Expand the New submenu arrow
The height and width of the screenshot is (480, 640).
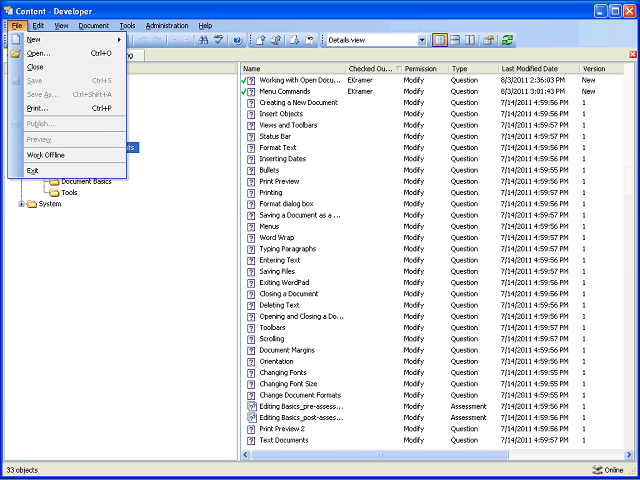pos(120,40)
